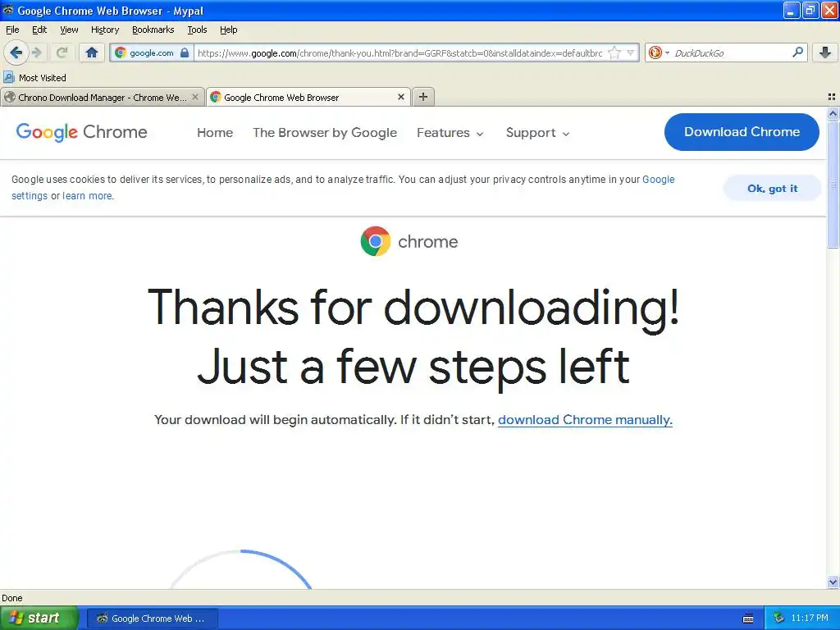Open the Google settings link
Viewport: 840px width, 630px height.
tap(659, 180)
